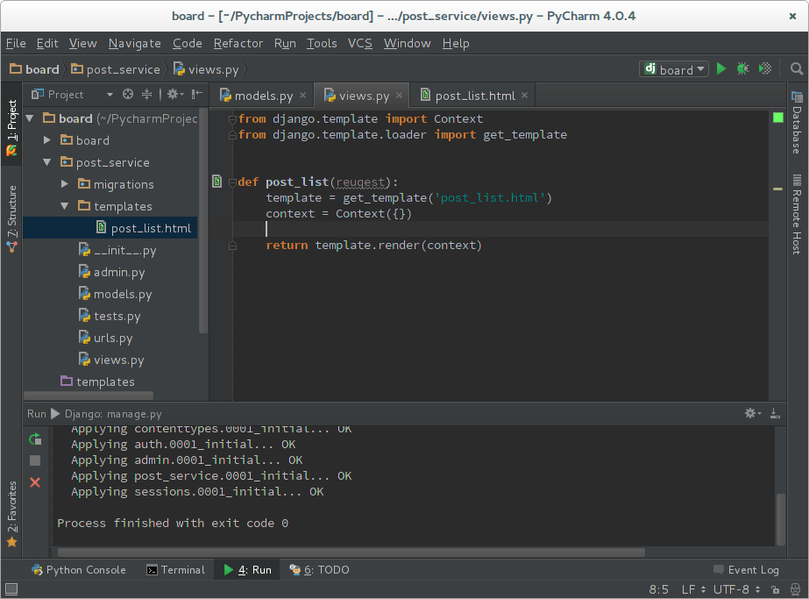Collapse the board project root node
809x599 pixels.
coord(30,118)
